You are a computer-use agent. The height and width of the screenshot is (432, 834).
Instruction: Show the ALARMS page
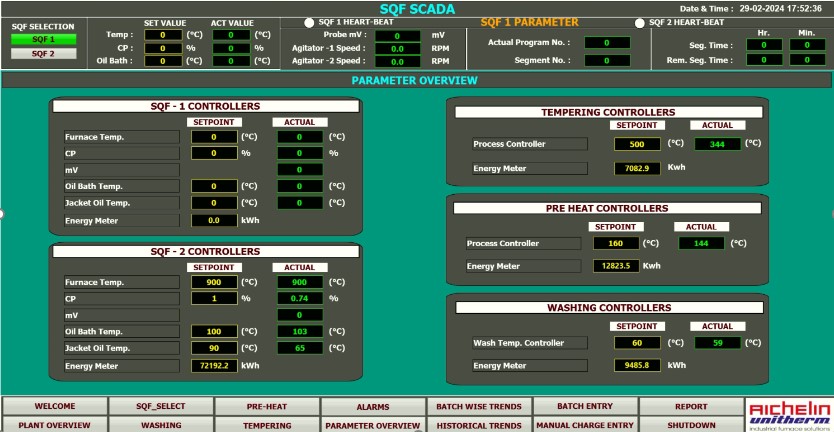pos(373,407)
